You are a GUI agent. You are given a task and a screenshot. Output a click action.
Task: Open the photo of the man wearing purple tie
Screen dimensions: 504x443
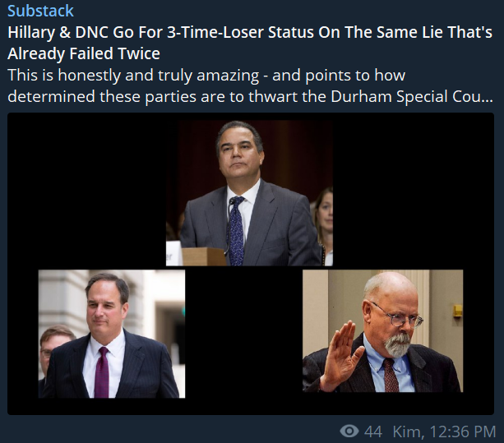(x=112, y=334)
